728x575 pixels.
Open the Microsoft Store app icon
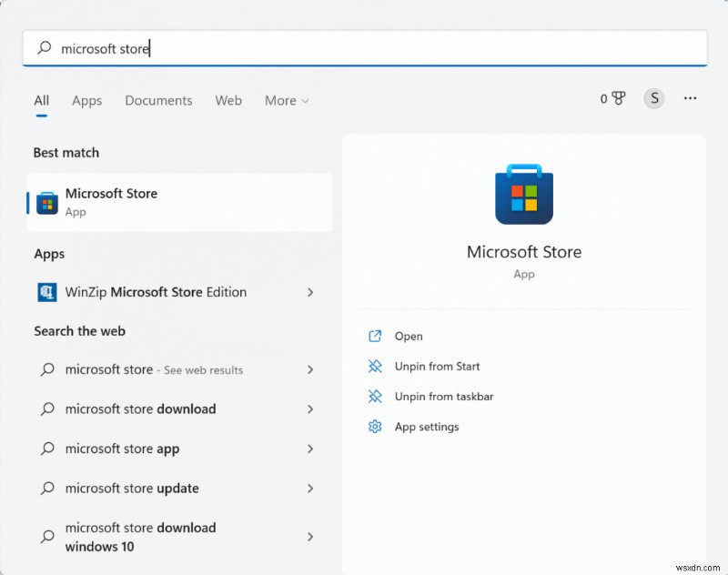tap(47, 202)
